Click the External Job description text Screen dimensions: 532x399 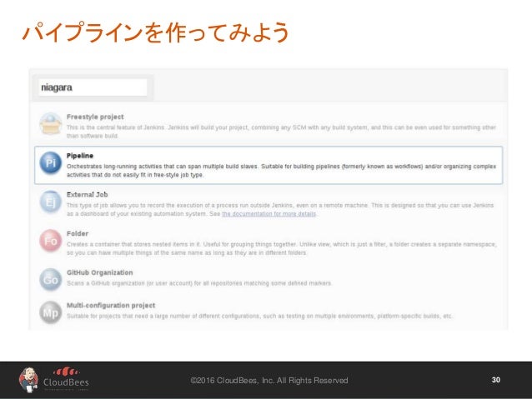pos(280,210)
